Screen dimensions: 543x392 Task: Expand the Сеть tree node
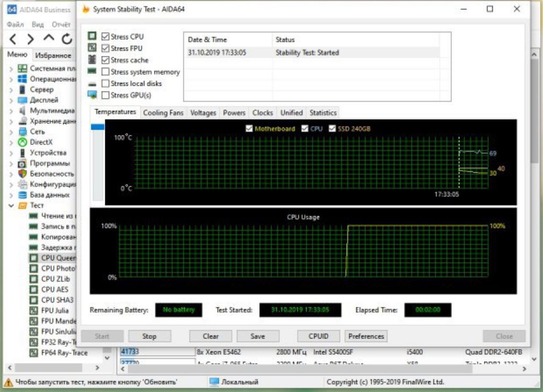click(11, 132)
